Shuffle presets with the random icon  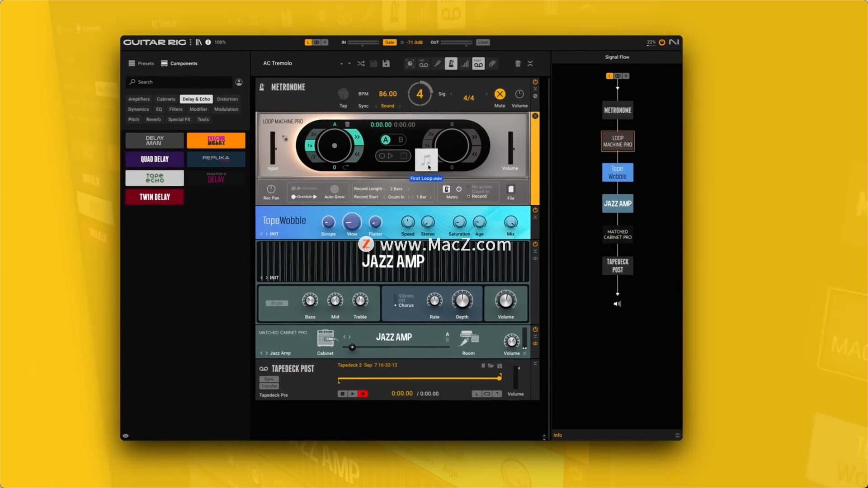[361, 64]
